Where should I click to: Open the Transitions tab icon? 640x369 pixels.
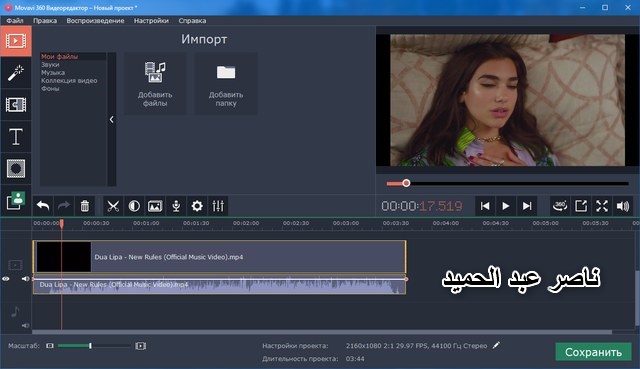16,105
